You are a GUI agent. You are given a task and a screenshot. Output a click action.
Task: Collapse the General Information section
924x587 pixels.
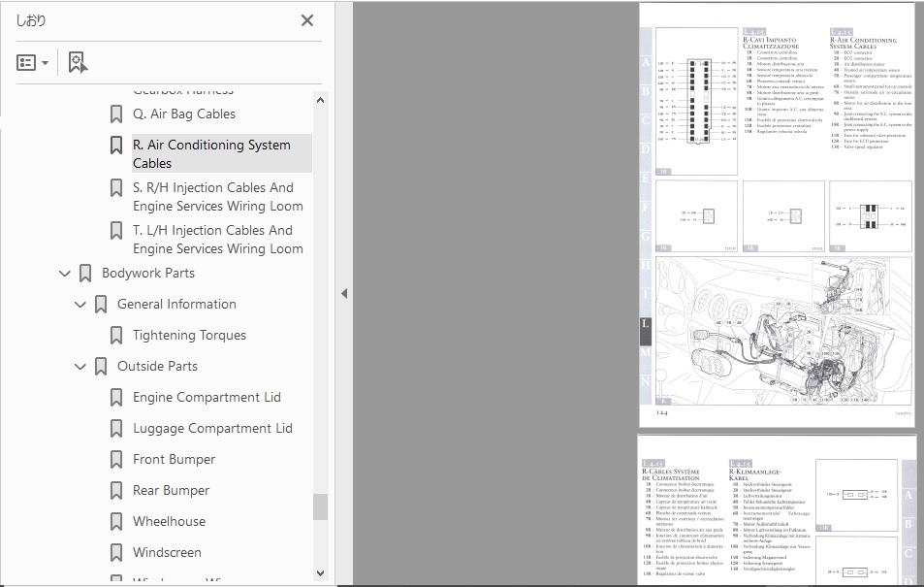80,305
